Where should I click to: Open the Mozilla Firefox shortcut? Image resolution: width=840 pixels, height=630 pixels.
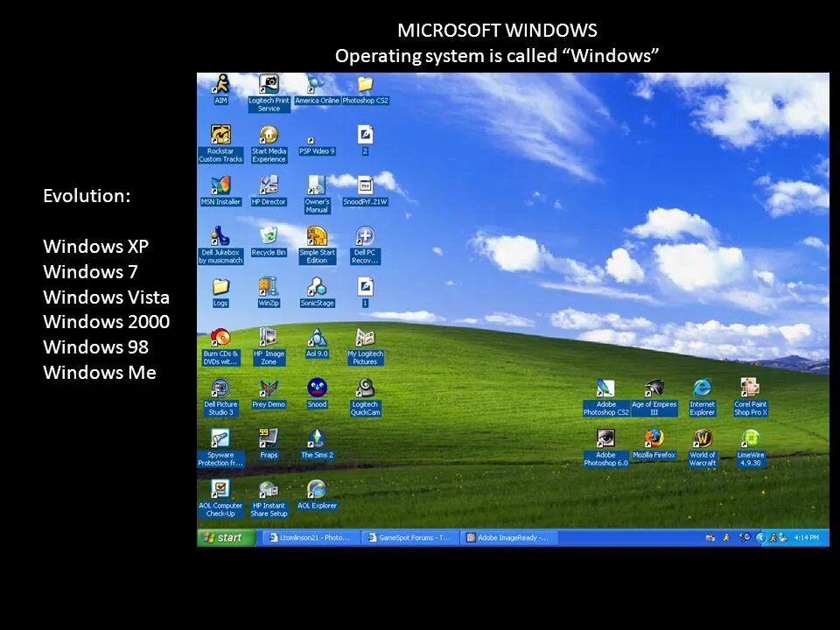pyautogui.click(x=654, y=444)
